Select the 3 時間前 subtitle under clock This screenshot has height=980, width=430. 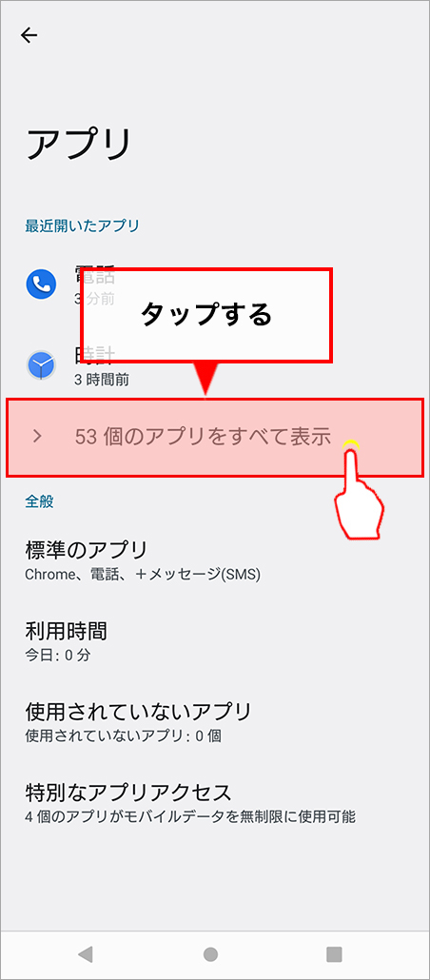[102, 379]
